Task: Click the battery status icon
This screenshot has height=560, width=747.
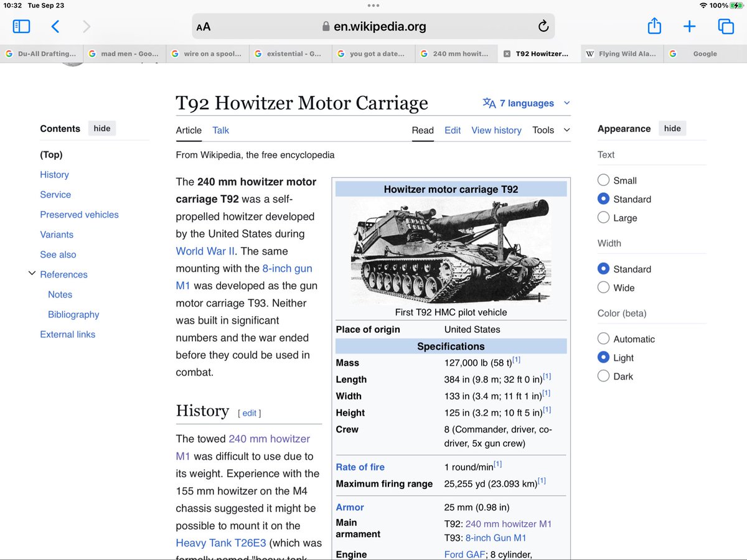Action: click(735, 6)
